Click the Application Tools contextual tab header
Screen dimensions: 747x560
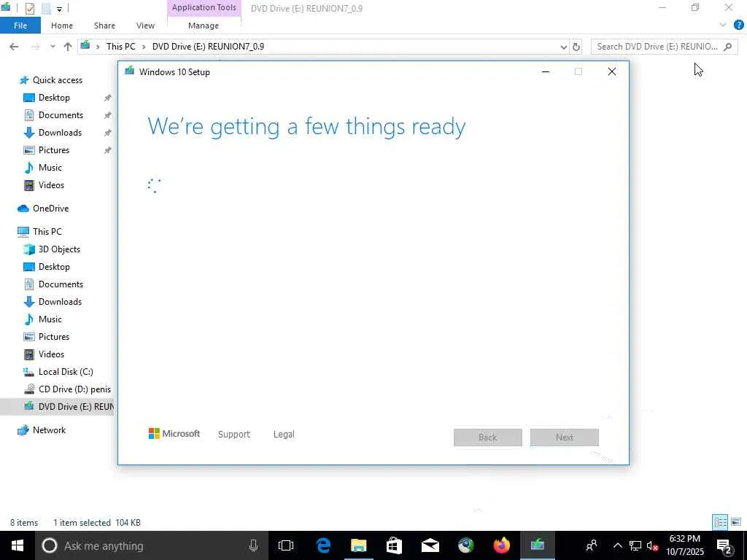coord(204,7)
